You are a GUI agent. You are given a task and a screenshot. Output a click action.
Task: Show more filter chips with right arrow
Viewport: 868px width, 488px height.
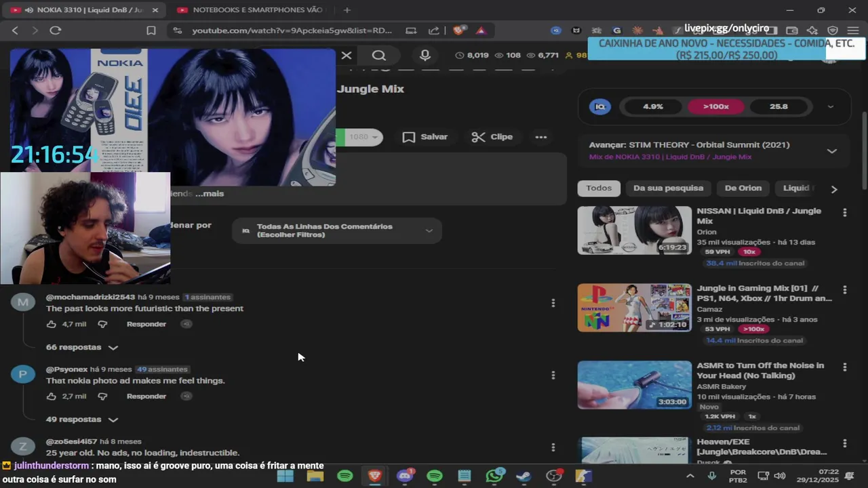click(834, 189)
